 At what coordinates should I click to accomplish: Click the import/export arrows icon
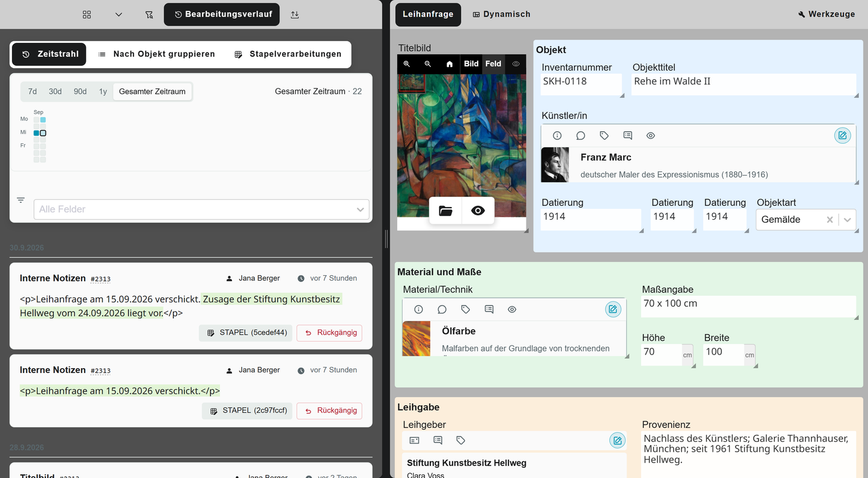tap(294, 14)
